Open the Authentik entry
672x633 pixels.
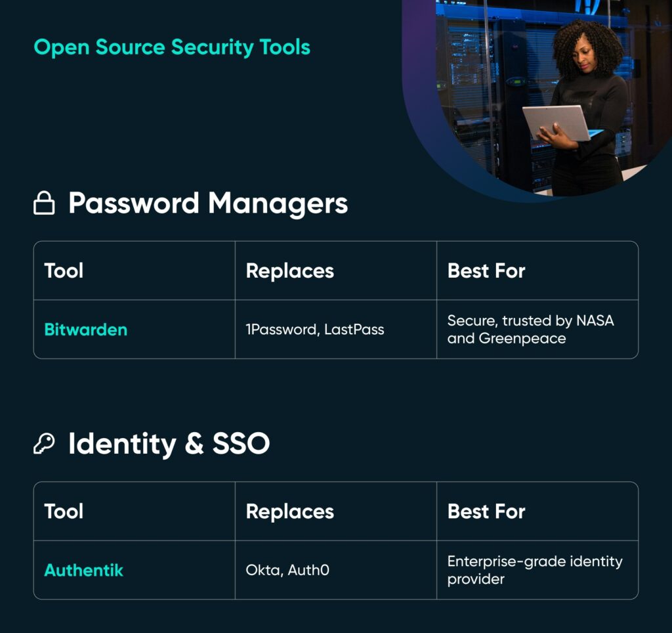coord(83,571)
